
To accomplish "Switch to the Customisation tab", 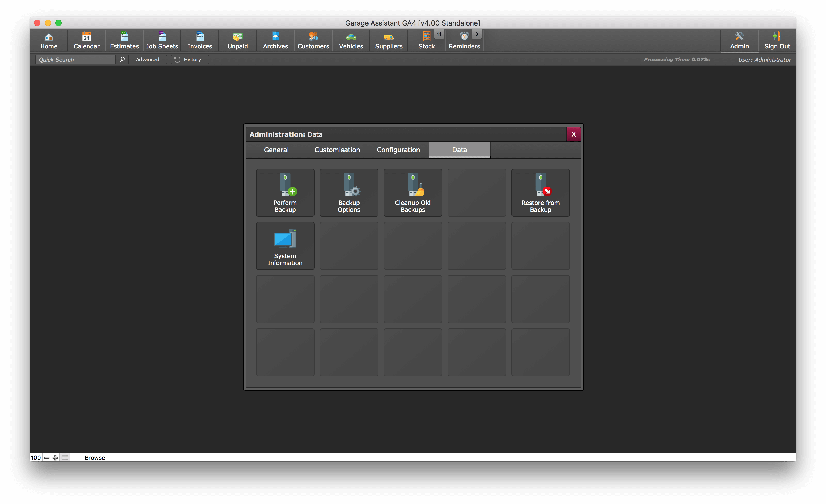I will point(337,150).
